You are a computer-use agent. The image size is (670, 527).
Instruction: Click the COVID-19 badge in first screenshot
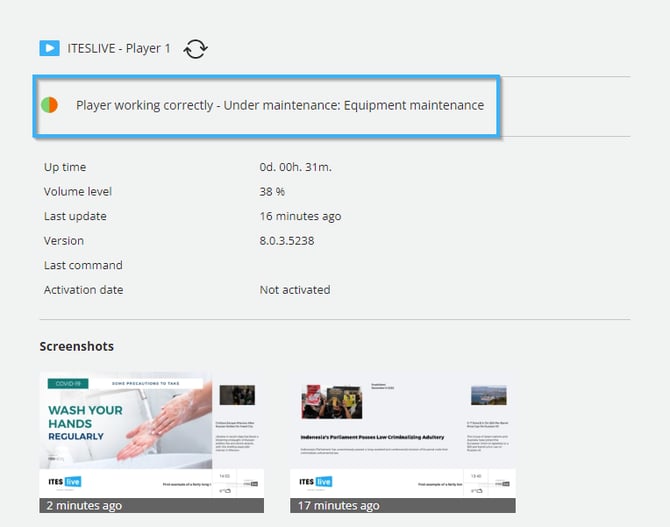[x=65, y=383]
